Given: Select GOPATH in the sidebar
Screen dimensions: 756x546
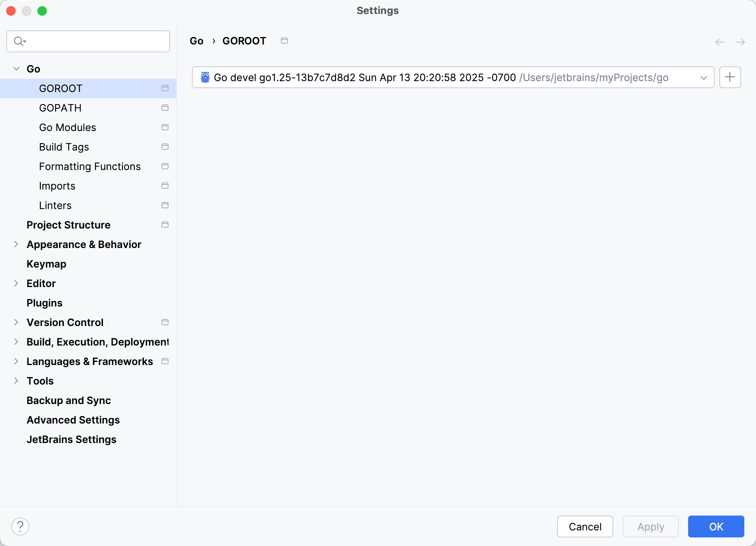Looking at the screenshot, I should [60, 108].
